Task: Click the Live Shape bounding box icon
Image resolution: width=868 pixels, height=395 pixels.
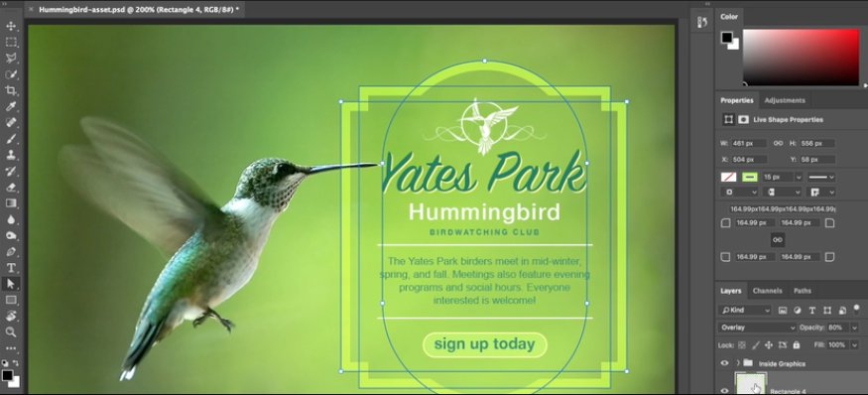Action: click(729, 119)
